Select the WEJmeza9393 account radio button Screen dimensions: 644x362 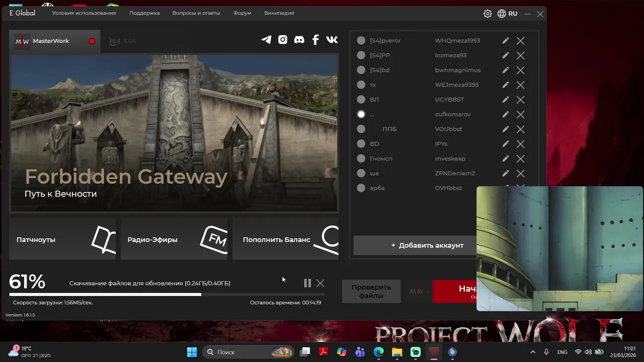[361, 85]
